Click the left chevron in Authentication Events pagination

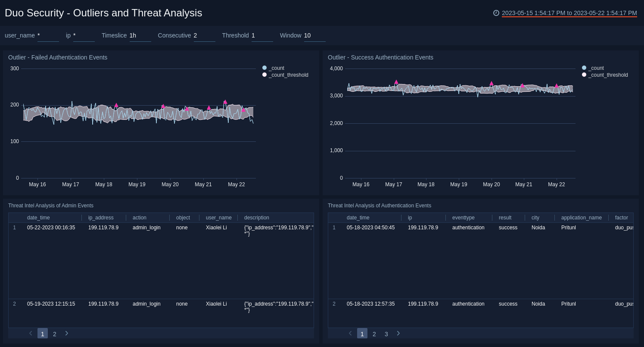[350, 333]
